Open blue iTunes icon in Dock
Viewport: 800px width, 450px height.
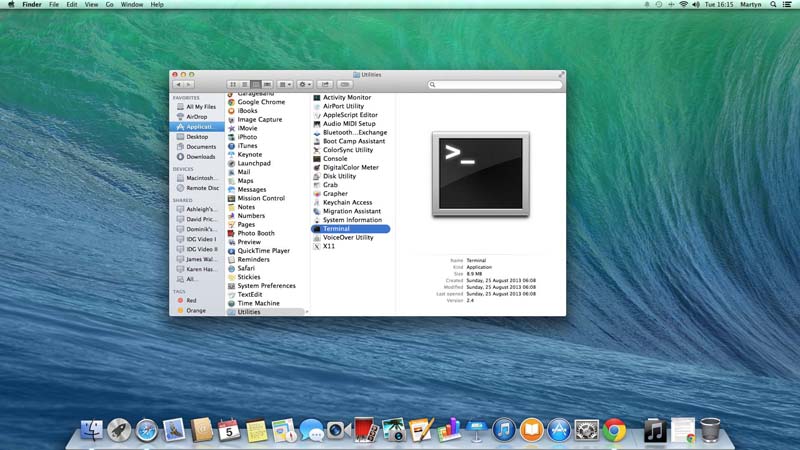point(504,430)
